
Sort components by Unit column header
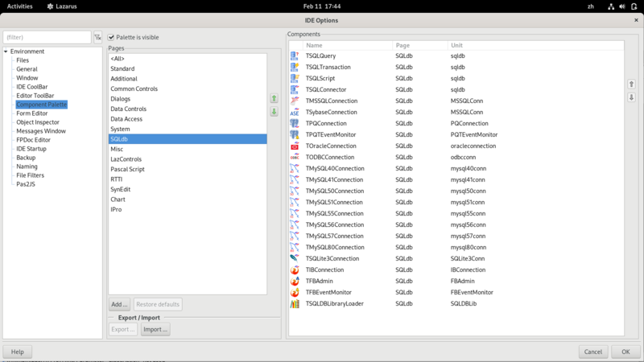[x=535, y=46]
